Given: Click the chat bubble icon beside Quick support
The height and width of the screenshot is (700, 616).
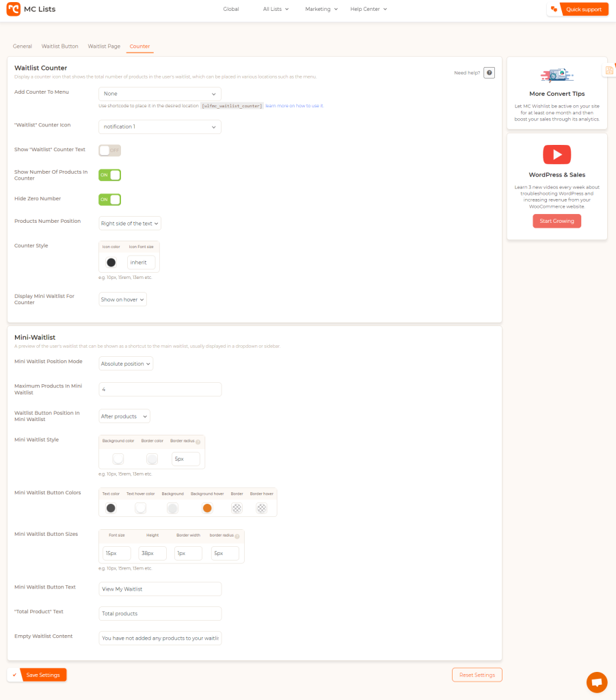Looking at the screenshot, I should tap(554, 9).
